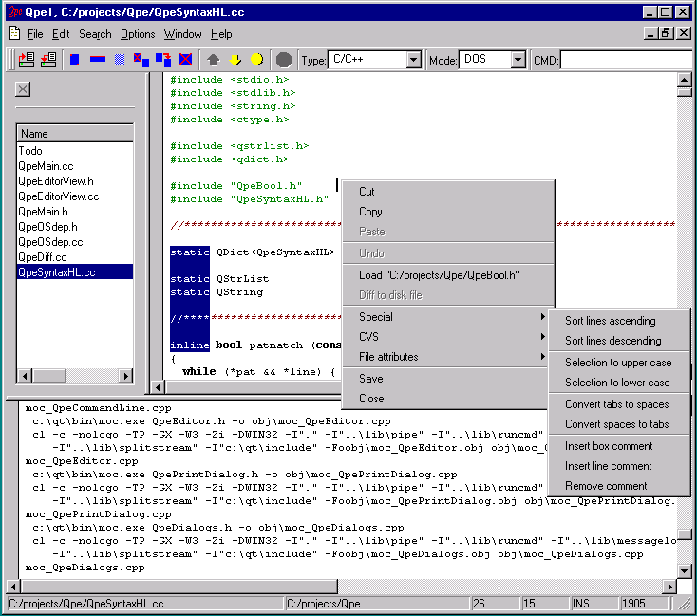Image resolution: width=697 pixels, height=616 pixels.
Task: Choose Sort lines ascending from submenu
Action: pos(611,321)
